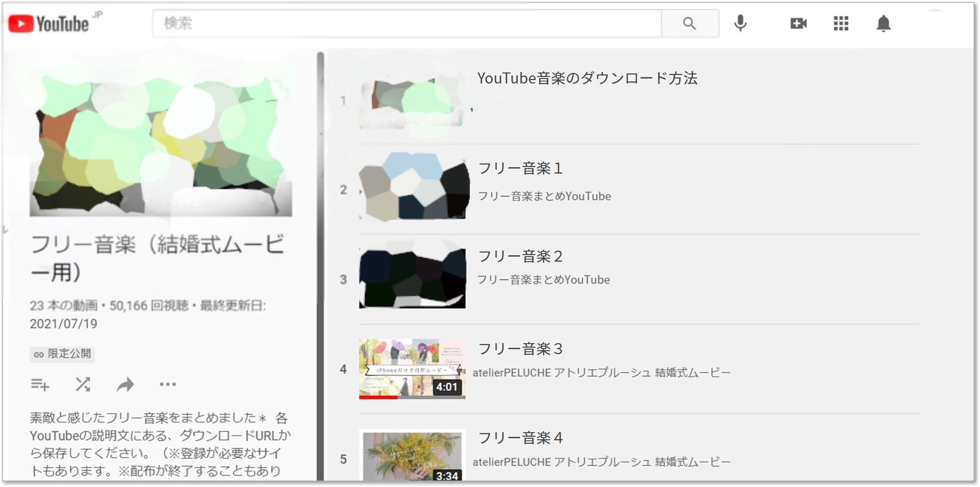Start voice search with microphone icon
The width and height of the screenshot is (980, 487).
[x=740, y=24]
